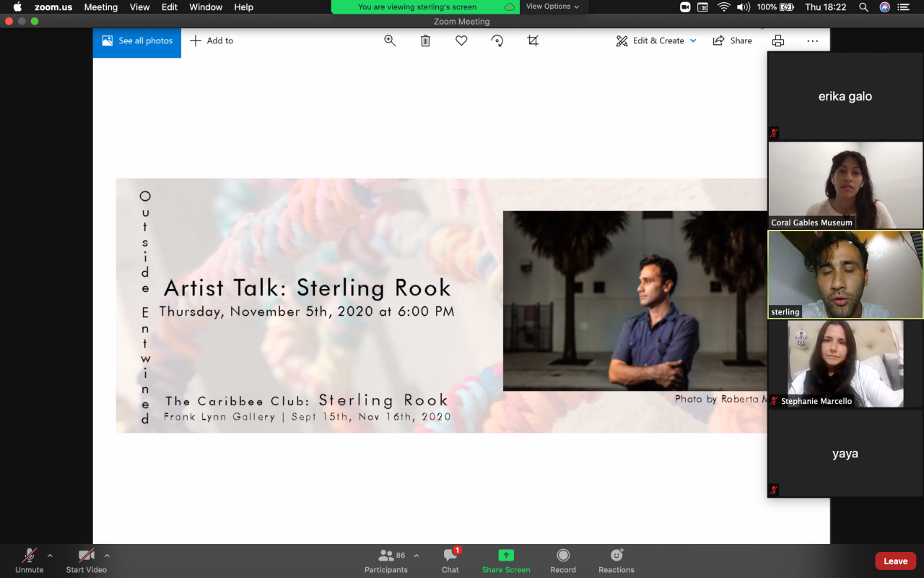This screenshot has height=578, width=924.
Task: Open macOS Spotlight search icon
Action: tap(863, 7)
